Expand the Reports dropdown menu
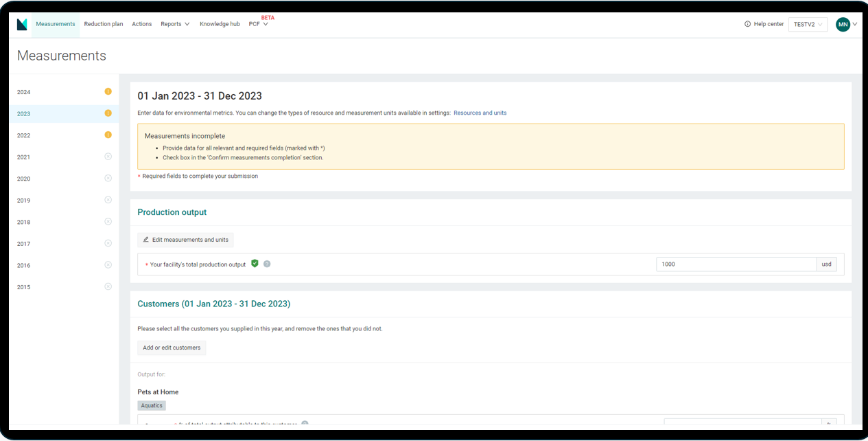This screenshot has width=868, height=441. (175, 24)
